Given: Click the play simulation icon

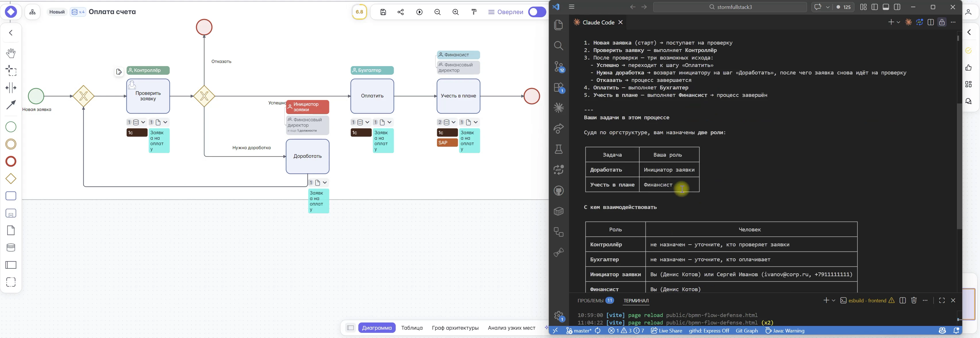Looking at the screenshot, I should point(419,12).
